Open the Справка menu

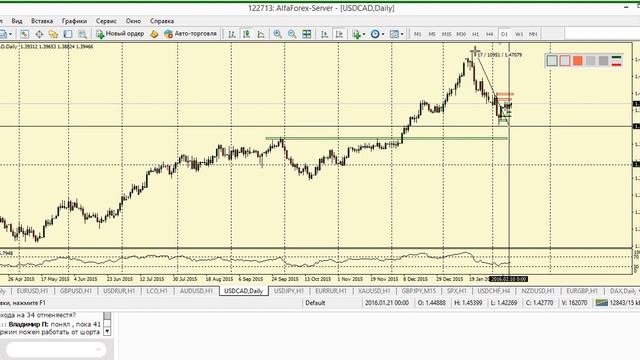[162, 21]
